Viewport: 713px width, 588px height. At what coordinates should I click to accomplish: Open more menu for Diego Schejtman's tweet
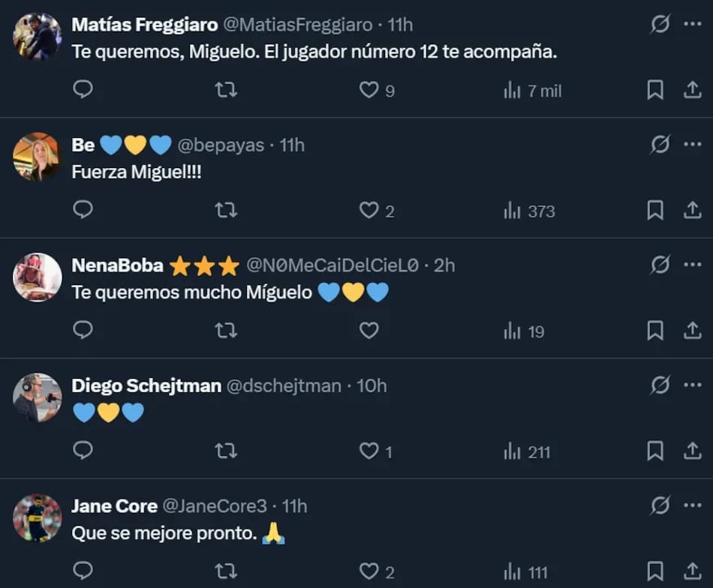[x=692, y=385]
